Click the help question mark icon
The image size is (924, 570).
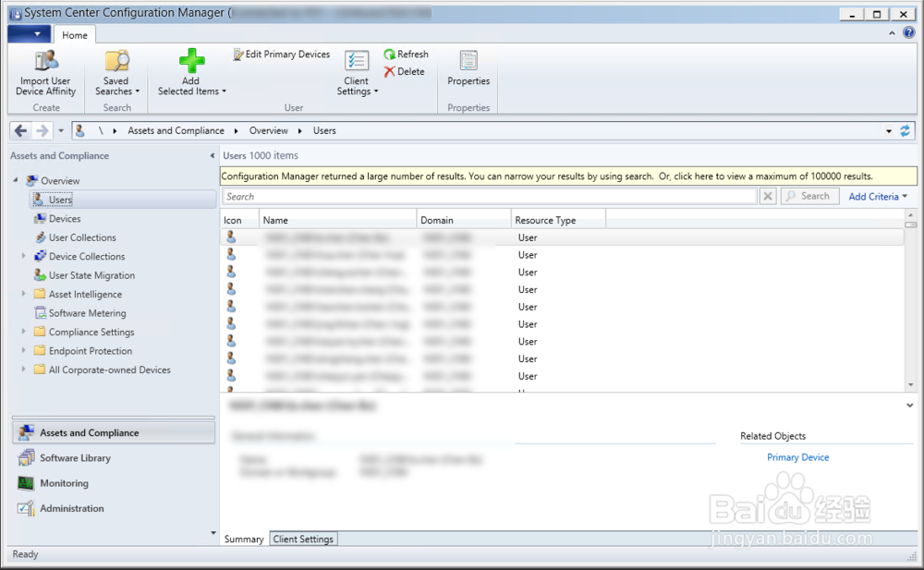[908, 33]
